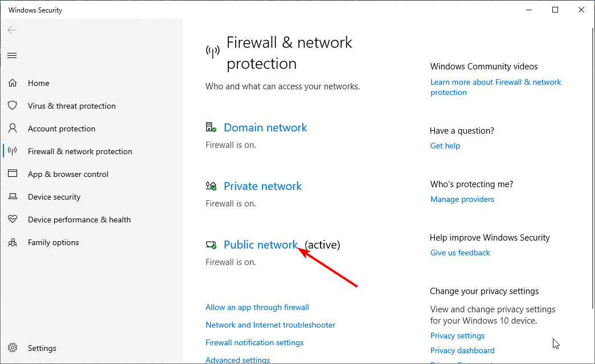Open Firewall & network protection sidebar item
Screen dimensions: 595x364
[x=80, y=151]
